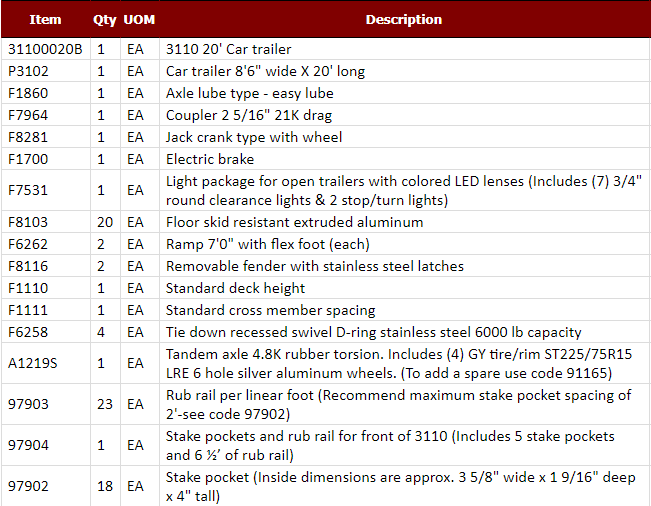651x506 pixels.
Task: Select item code 31100020B
Action: [45, 49]
